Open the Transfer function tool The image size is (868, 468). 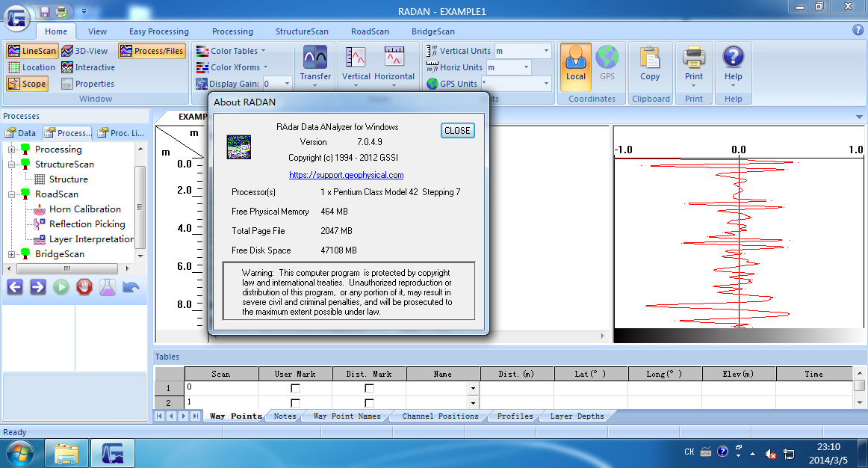click(315, 66)
